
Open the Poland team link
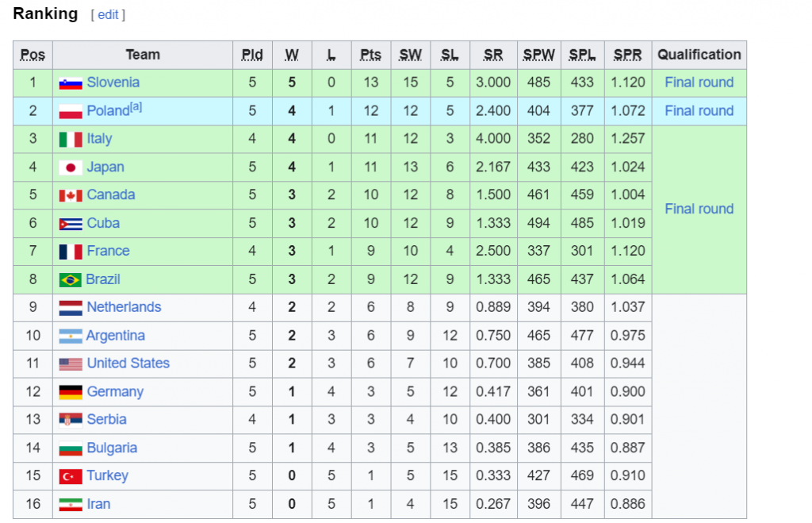point(108,111)
